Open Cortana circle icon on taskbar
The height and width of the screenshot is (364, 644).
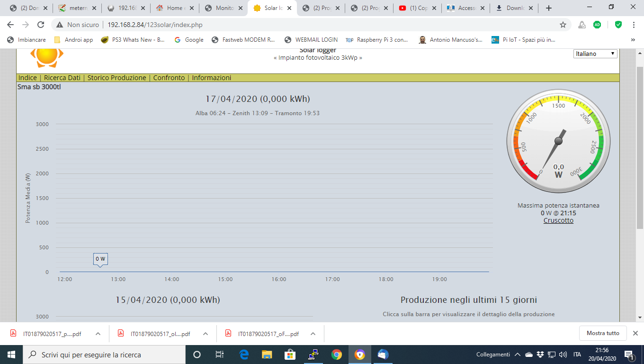point(197,355)
